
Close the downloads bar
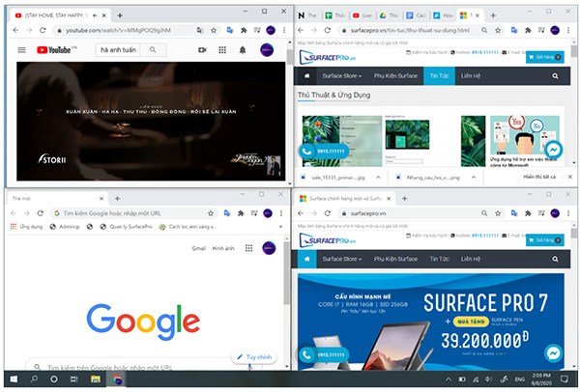coord(570,177)
